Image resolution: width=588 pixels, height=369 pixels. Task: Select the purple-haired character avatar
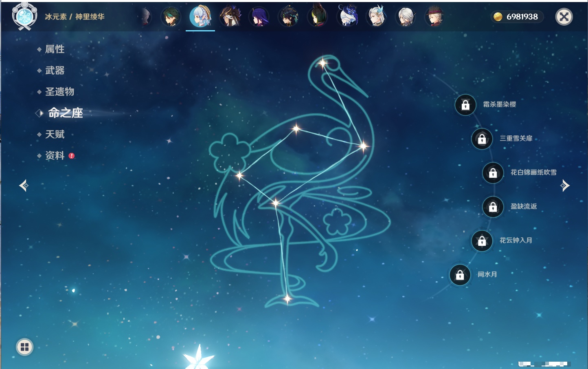pyautogui.click(x=259, y=17)
